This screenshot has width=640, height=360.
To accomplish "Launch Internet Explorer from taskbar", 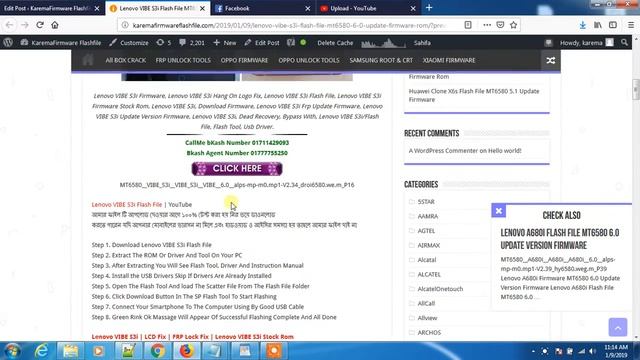I will (42, 351).
